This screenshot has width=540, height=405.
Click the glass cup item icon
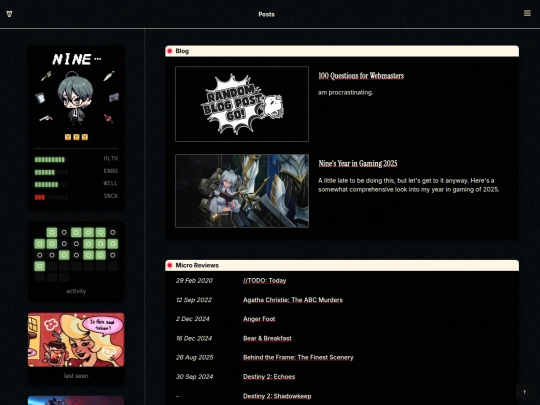point(40,98)
